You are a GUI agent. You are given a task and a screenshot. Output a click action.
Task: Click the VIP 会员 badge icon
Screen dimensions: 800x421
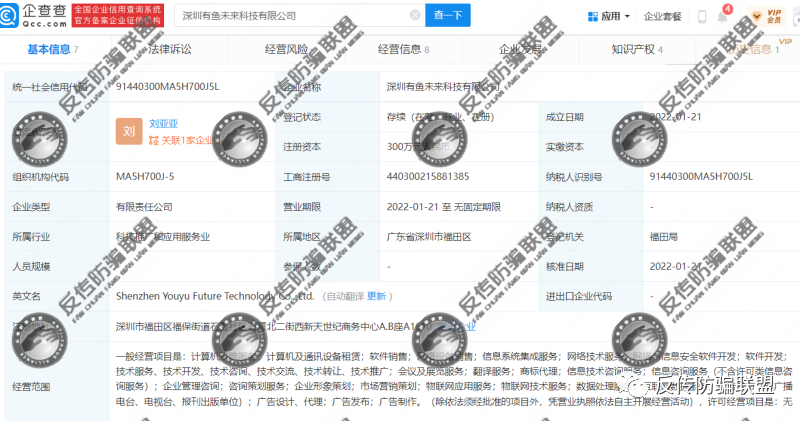[x=768, y=16]
